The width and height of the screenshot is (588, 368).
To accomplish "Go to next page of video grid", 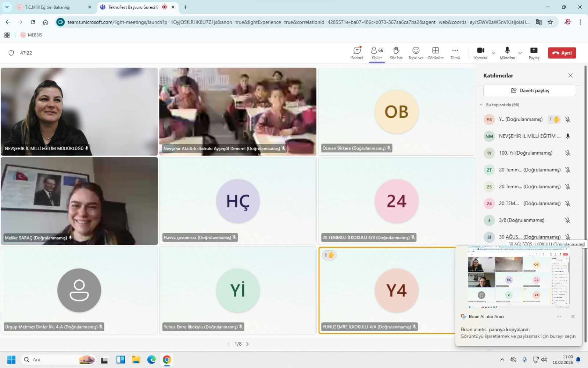I will point(247,344).
